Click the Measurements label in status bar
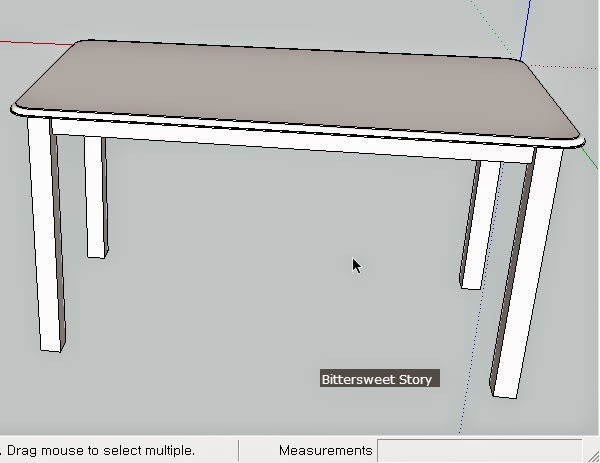This screenshot has width=600, height=463. 326,450
